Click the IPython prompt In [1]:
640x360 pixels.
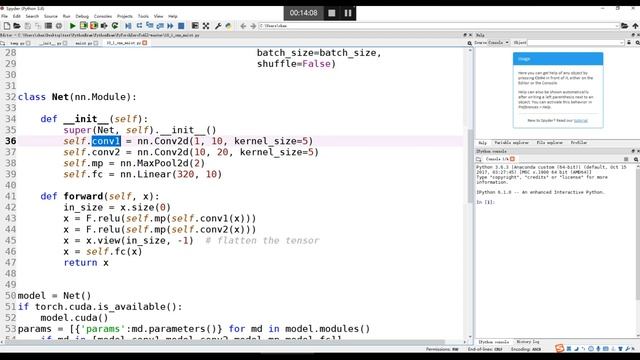click(x=486, y=202)
